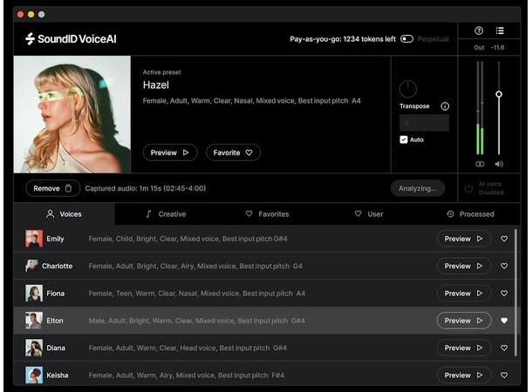Screen dimensions: 532x392
Task: Click the Hazel preset name
Action: 156,85
